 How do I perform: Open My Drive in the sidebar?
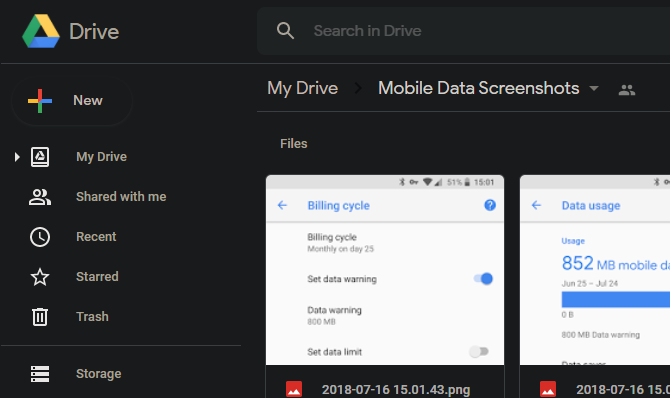pos(101,157)
